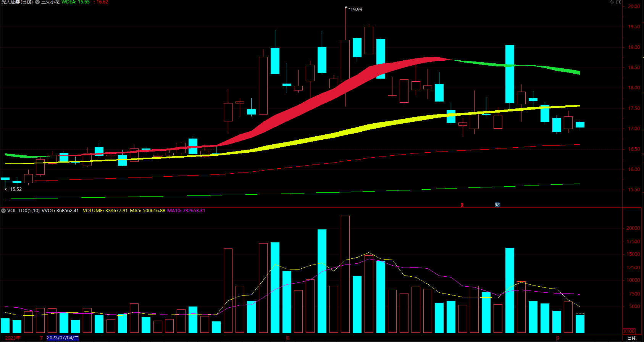Click the X100 volume scale label
The image size is (644, 342).
tap(629, 331)
